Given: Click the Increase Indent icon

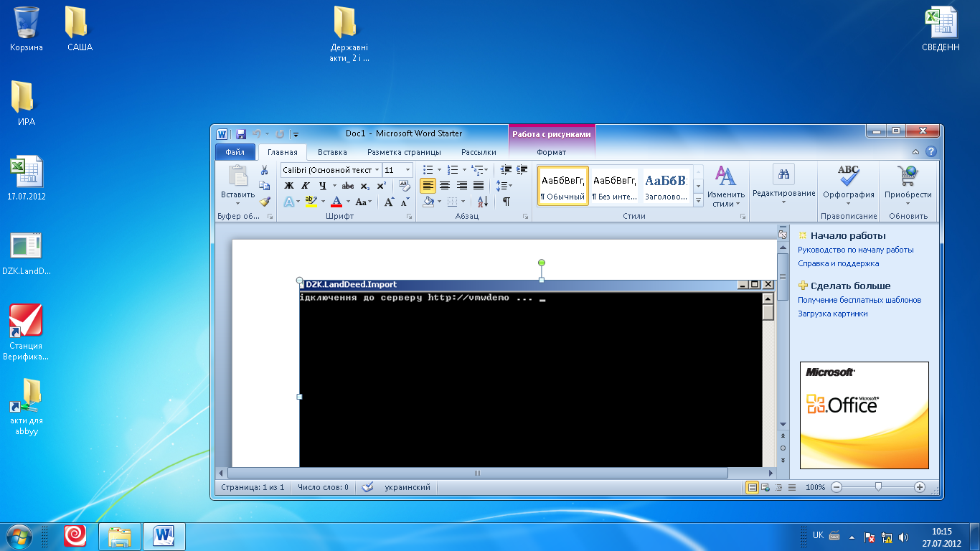Looking at the screenshot, I should (522, 170).
